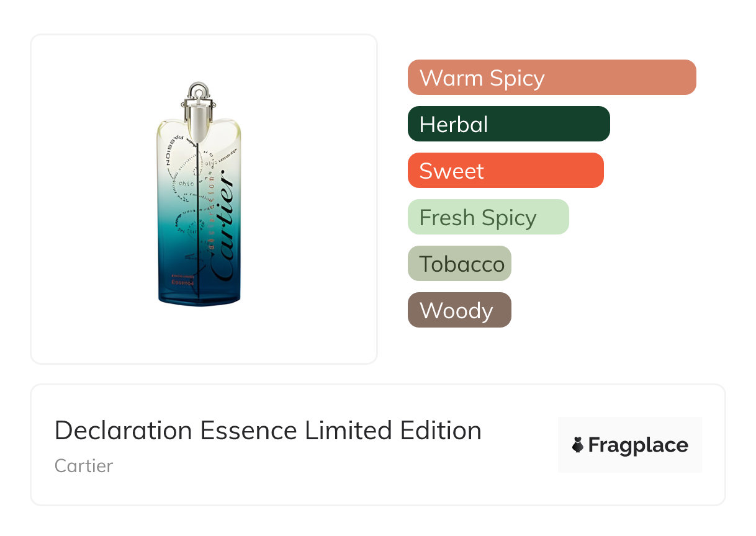Screen dimensions: 756x536
Task: Open Declaration Essence Limited Edition title
Action: tap(268, 431)
